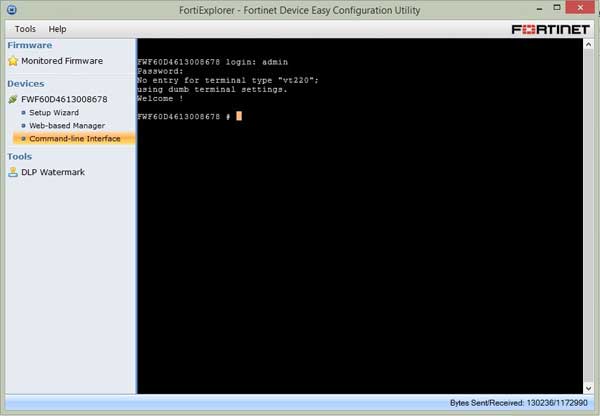Click the Monitored Firmware star icon
Viewport: 600px width, 416px height.
point(13,61)
